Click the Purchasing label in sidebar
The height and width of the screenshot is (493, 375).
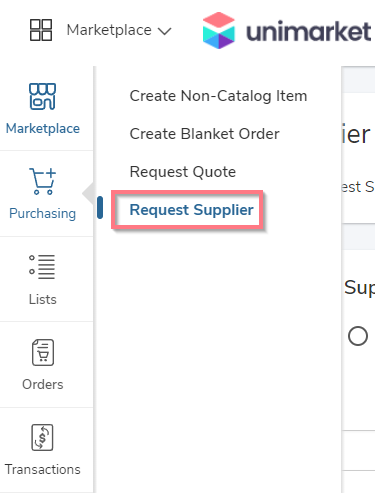[43, 214]
